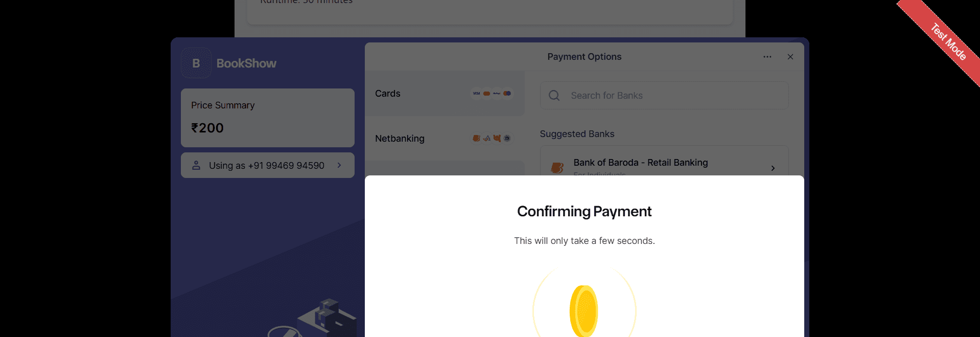Expand the Bank of Baroda Retail Banking entry
Image resolution: width=980 pixels, height=337 pixels.
tap(772, 168)
